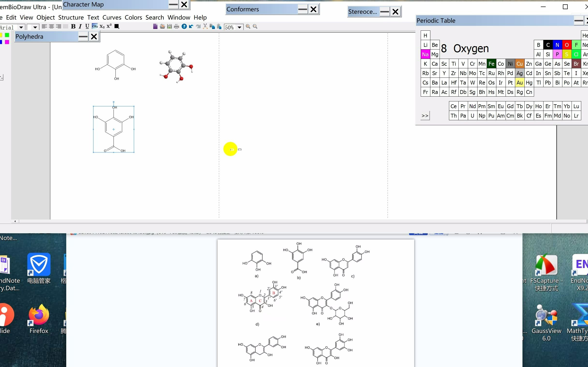Screen dimensions: 588x367
Task: Click the Help question mark icon
Action: point(184,27)
